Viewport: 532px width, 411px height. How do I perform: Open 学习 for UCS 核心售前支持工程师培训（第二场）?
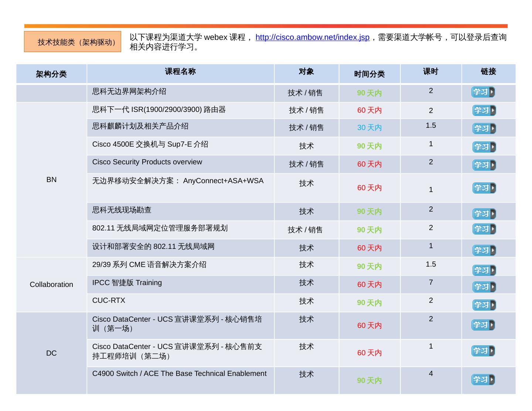(483, 351)
